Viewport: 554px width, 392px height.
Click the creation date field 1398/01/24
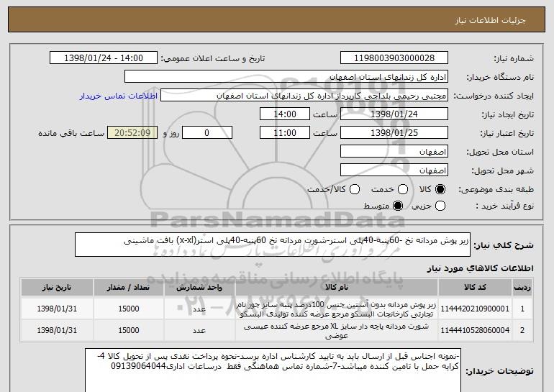click(394, 114)
